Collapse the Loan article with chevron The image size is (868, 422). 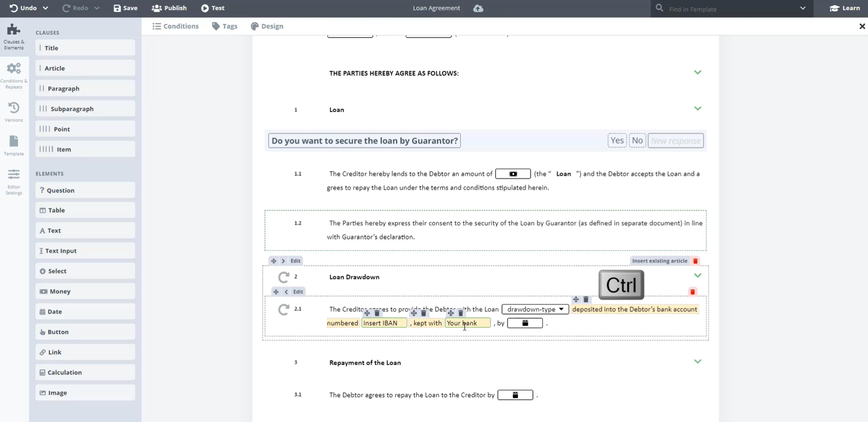(697, 109)
